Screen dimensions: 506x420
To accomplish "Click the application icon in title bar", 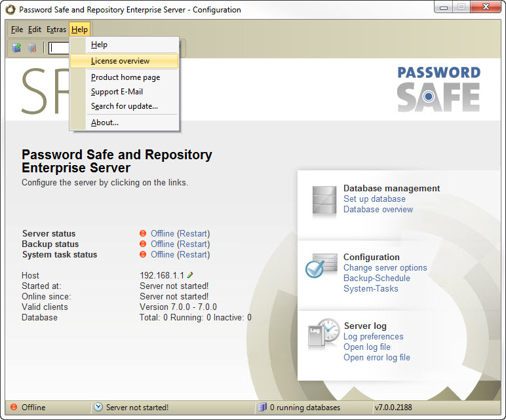I will (x=10, y=10).
